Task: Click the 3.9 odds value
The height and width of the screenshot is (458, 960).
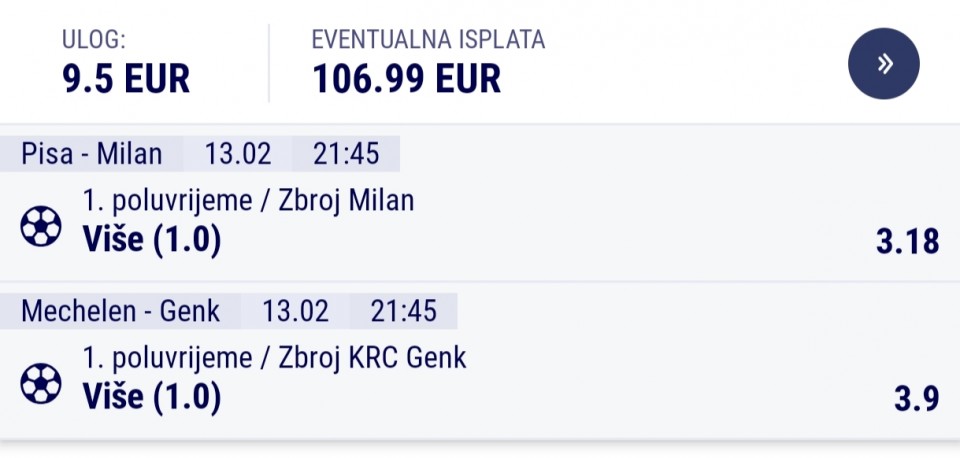Action: tap(916, 399)
